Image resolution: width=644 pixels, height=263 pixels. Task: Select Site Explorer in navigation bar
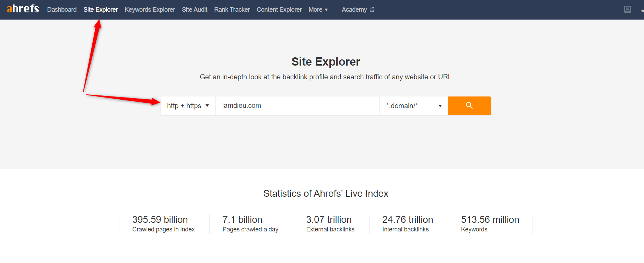tap(101, 10)
